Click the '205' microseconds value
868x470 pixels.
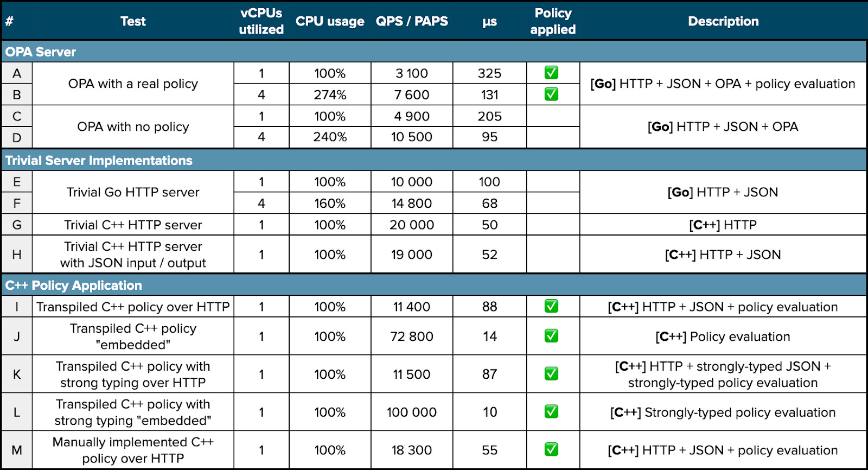point(489,116)
